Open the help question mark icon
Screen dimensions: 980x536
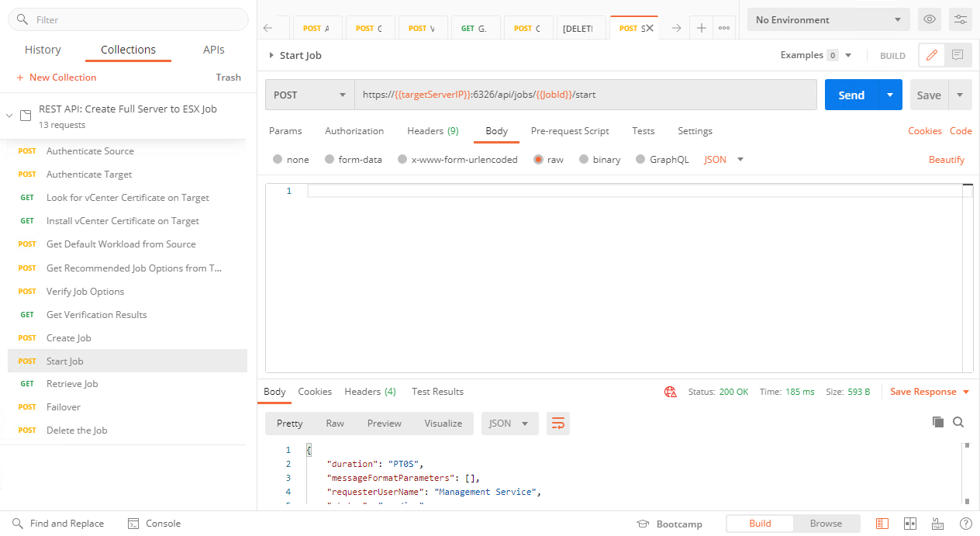tap(966, 524)
